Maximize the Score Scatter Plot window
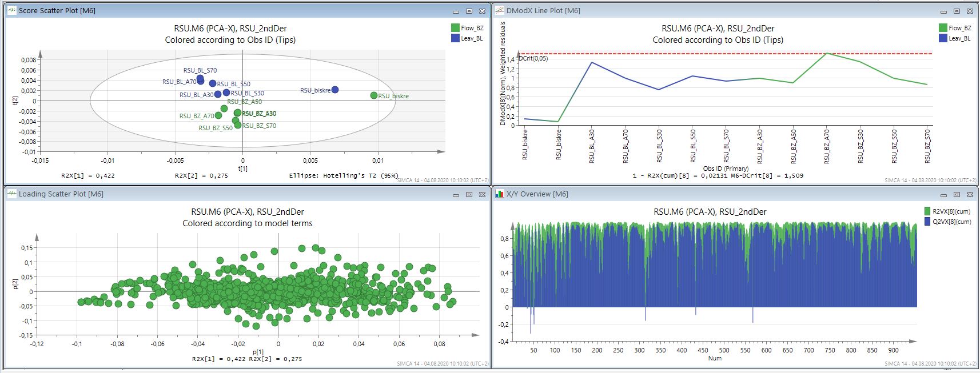Screen dimensions: 980x373 point(469,11)
